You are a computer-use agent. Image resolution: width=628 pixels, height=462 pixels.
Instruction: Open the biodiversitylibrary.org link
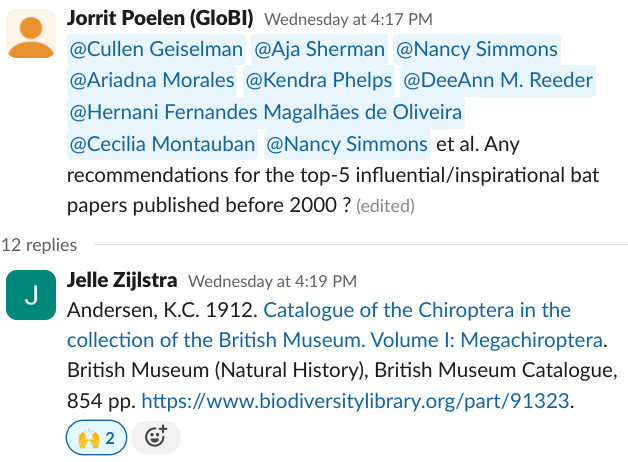pos(355,402)
